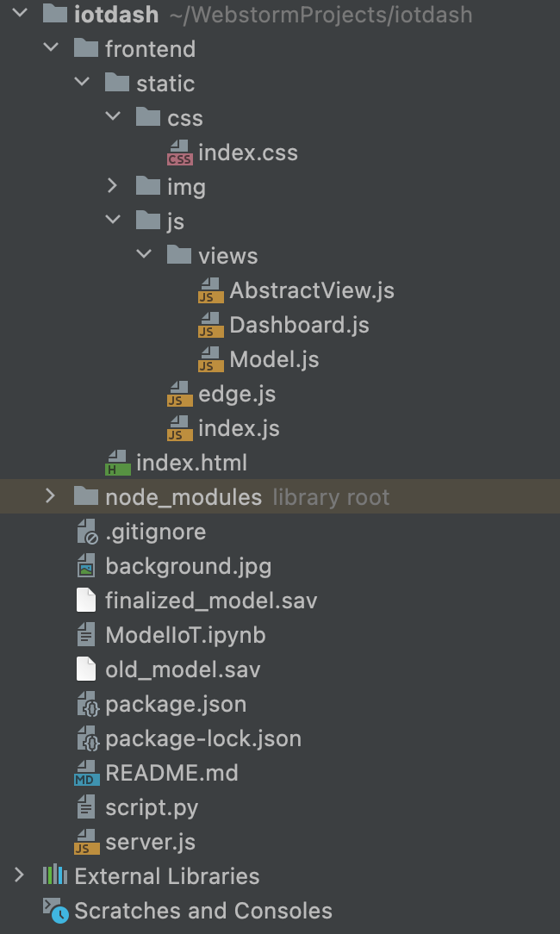Collapse the iotdash project root node

pos(19,15)
